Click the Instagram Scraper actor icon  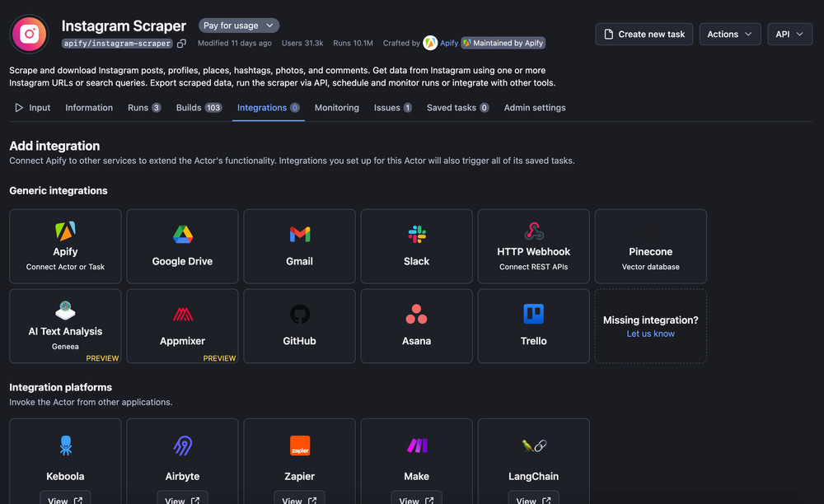click(29, 34)
